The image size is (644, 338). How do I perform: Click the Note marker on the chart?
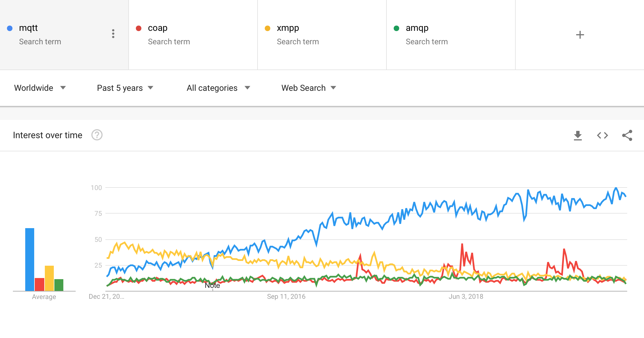pyautogui.click(x=212, y=286)
